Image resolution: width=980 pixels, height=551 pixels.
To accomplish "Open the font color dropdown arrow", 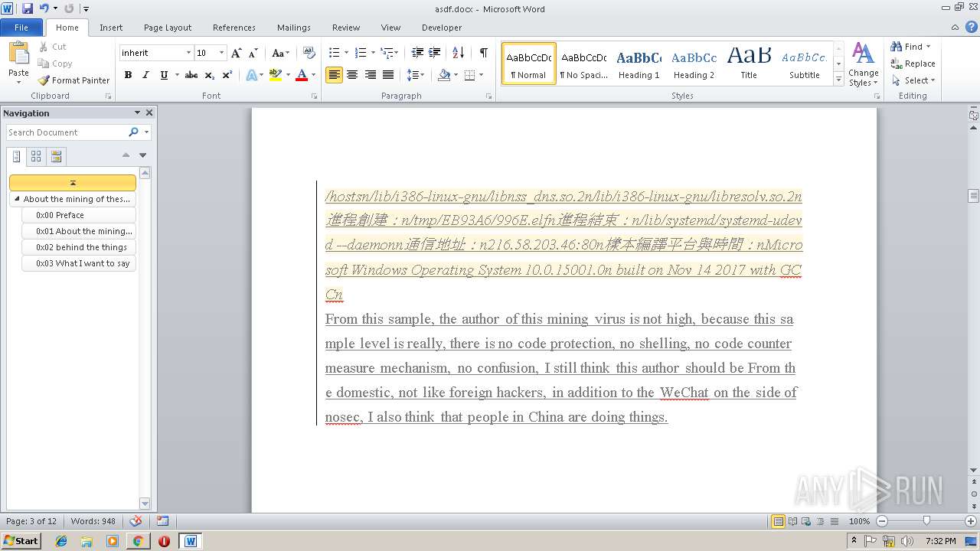I will 313,75.
